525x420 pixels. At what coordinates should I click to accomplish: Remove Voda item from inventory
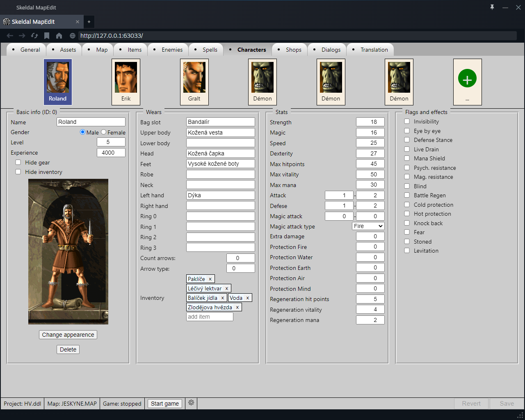(x=248, y=298)
